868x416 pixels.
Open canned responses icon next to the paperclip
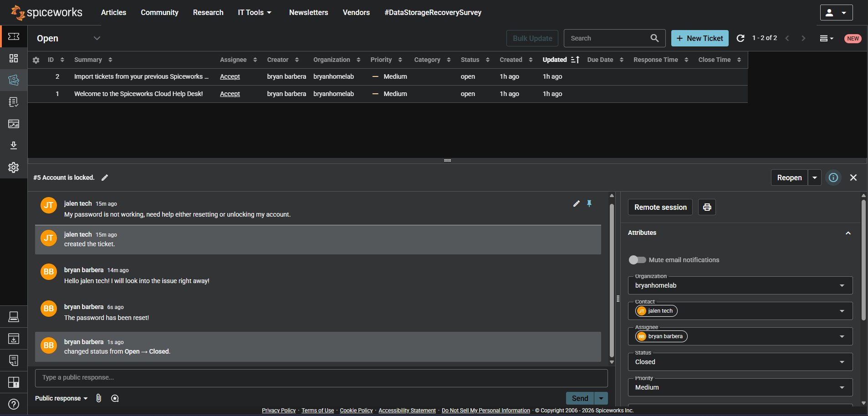pyautogui.click(x=115, y=398)
